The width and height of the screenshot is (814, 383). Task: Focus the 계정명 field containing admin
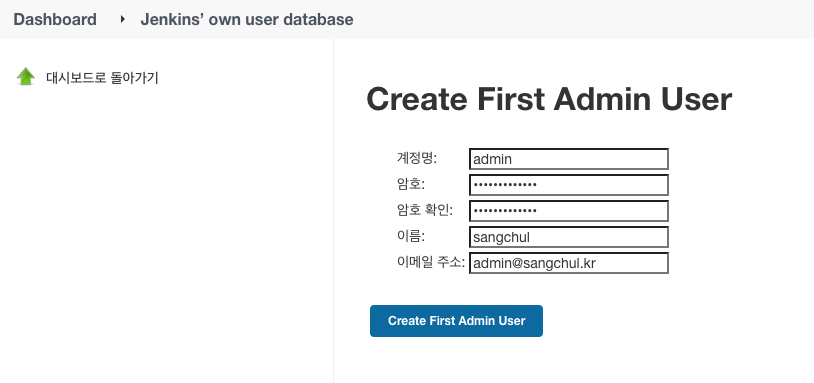(568, 159)
